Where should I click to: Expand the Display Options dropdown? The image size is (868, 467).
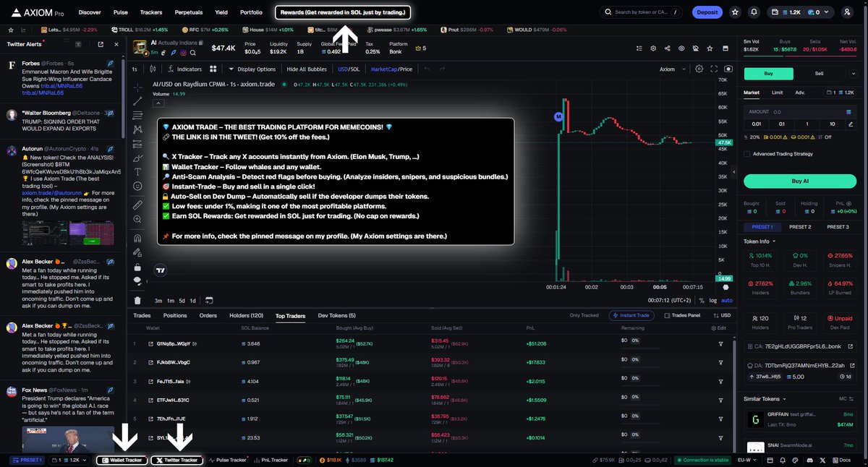point(252,69)
